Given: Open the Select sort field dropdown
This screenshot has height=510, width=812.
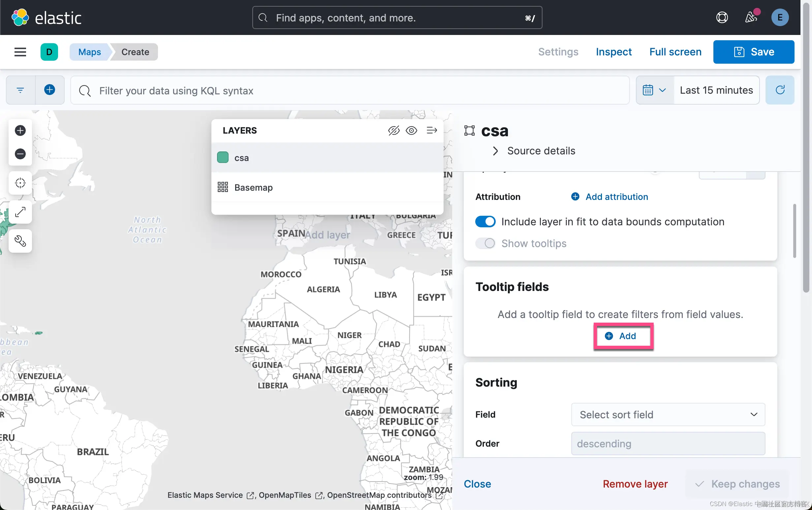Looking at the screenshot, I should pyautogui.click(x=668, y=415).
